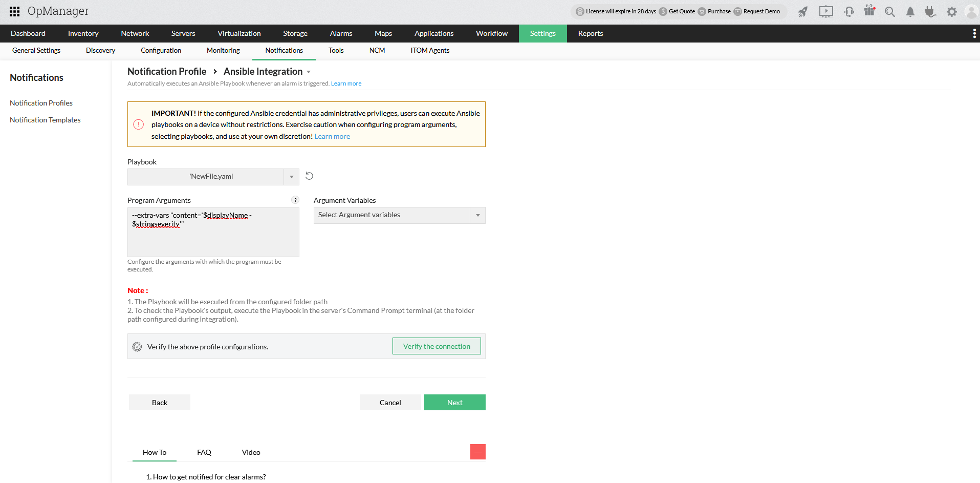Viewport: 980px width, 483px height.
Task: Switch to the Discovery tab
Action: tap(100, 50)
